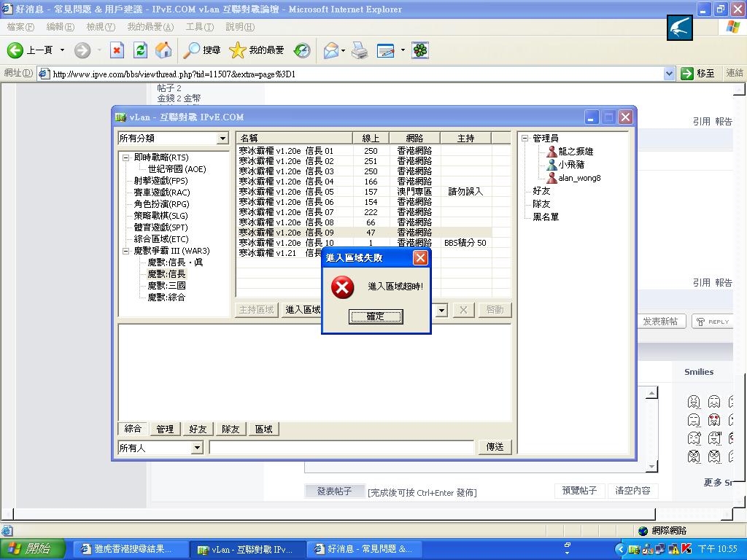This screenshot has width=747, height=560.
Task: Click 確定 in the error dialog
Action: 375,316
